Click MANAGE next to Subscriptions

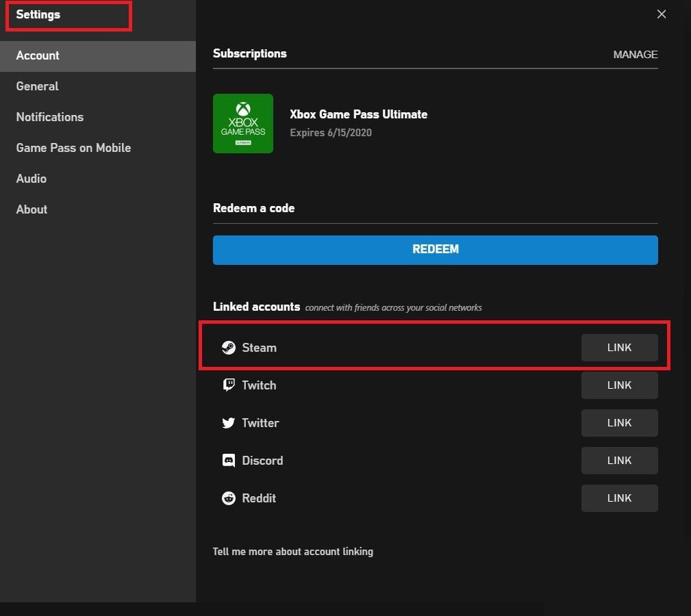(635, 55)
